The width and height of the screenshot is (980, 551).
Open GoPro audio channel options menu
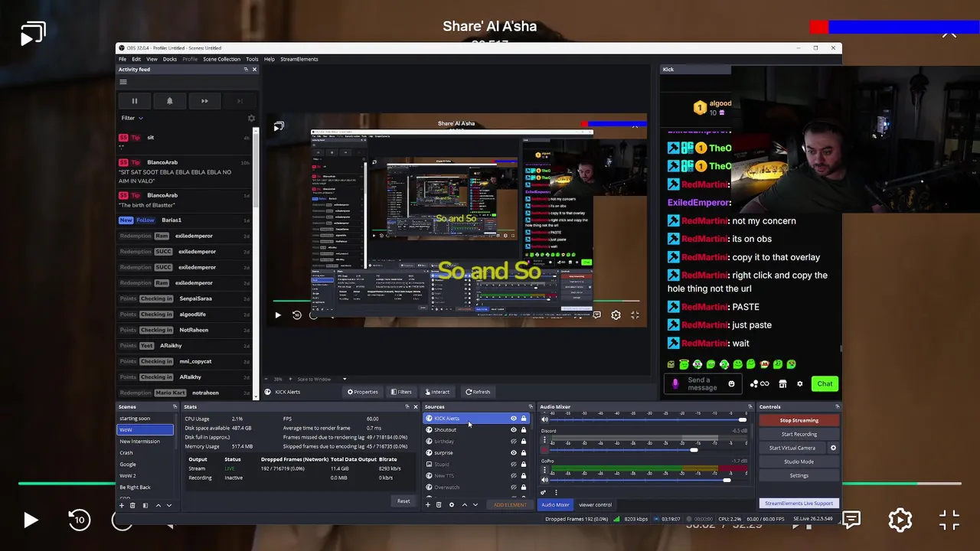click(x=544, y=471)
